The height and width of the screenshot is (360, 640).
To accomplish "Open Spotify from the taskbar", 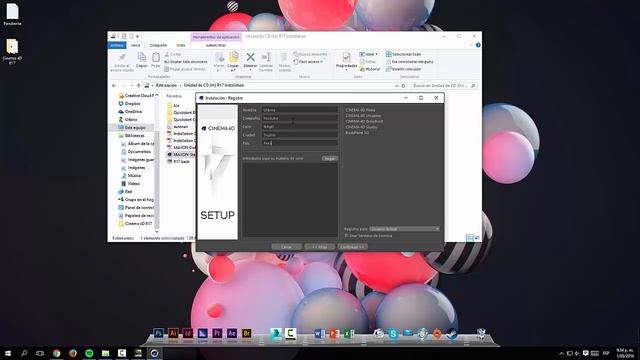I will click(x=89, y=353).
